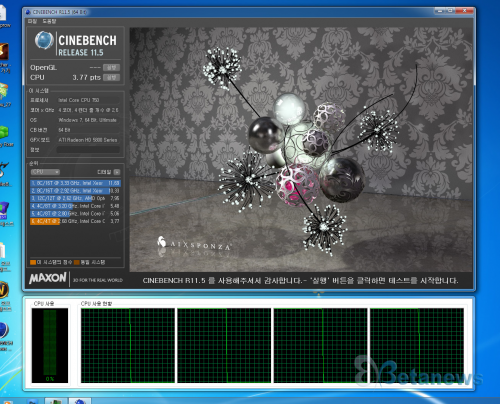Select ranking row 4, 4C/8T @ 3.20 GHz
The image size is (500, 404).
(x=75, y=206)
